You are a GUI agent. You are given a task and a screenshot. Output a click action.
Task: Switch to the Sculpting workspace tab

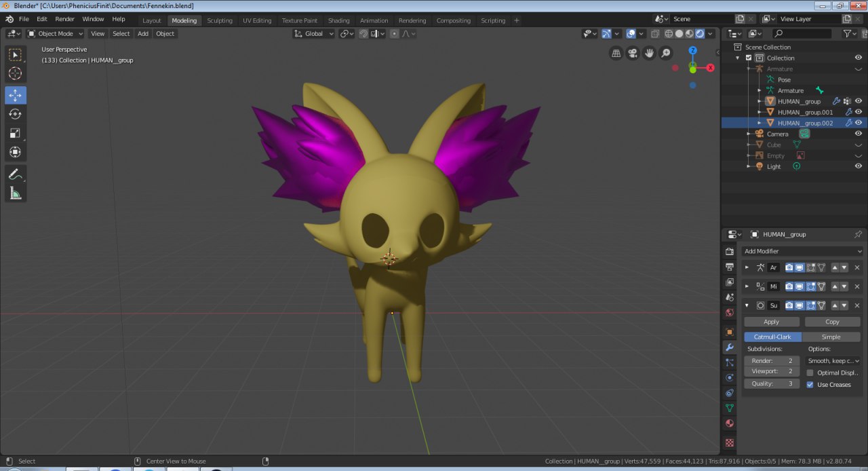tap(220, 20)
